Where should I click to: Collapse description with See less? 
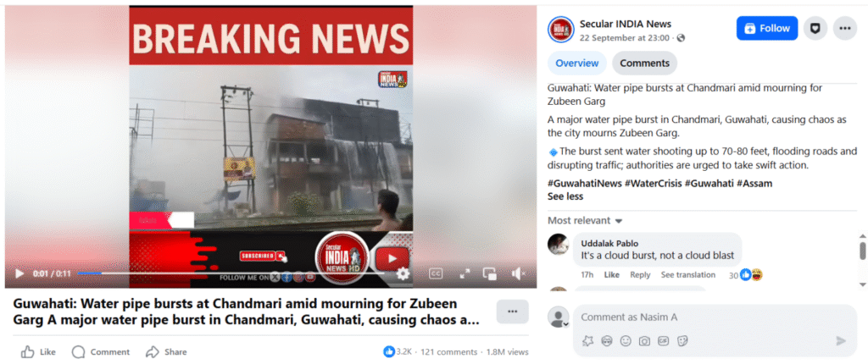click(565, 196)
